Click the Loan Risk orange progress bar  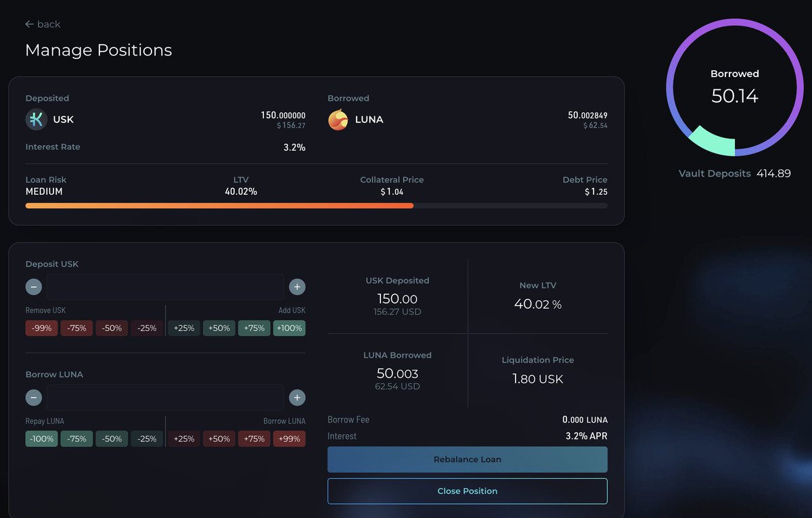tap(219, 206)
